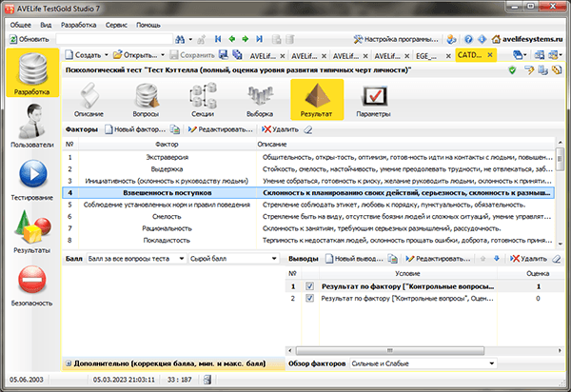Screen dimensions: 571x392
Task: Switch to the Выборка page
Action: [x=260, y=99]
